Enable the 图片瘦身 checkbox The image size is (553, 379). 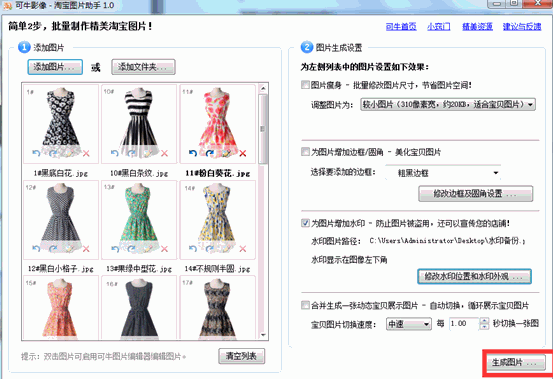[x=305, y=85]
